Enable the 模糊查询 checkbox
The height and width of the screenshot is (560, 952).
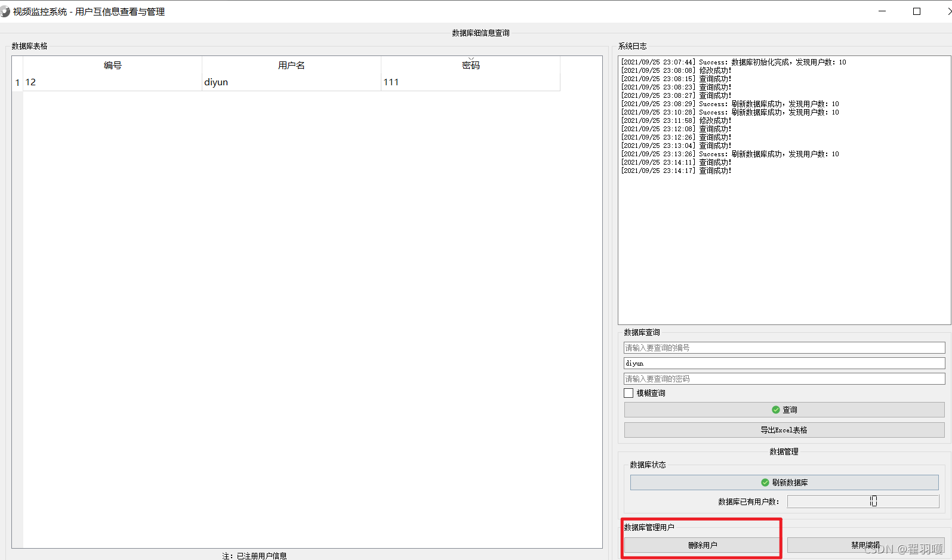(628, 393)
